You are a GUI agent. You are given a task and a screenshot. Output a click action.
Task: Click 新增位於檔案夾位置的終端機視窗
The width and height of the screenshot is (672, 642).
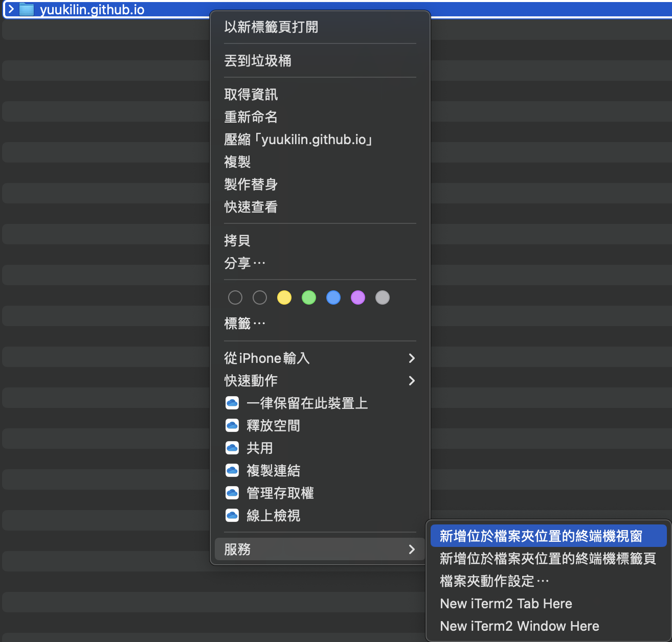(x=541, y=536)
